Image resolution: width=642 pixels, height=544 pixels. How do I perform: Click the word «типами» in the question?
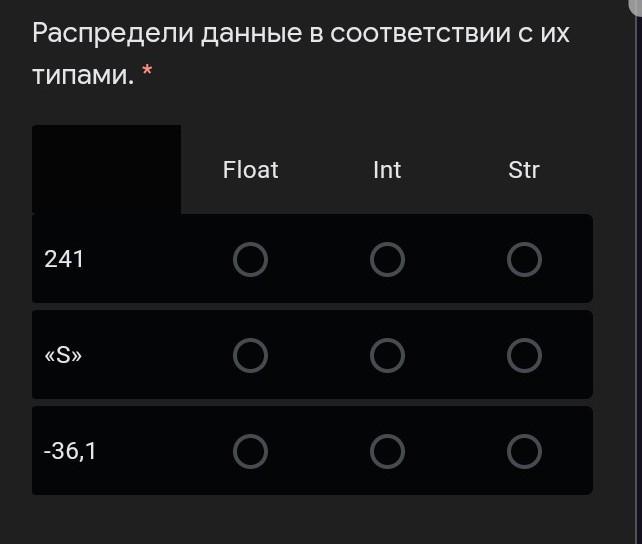coord(82,76)
